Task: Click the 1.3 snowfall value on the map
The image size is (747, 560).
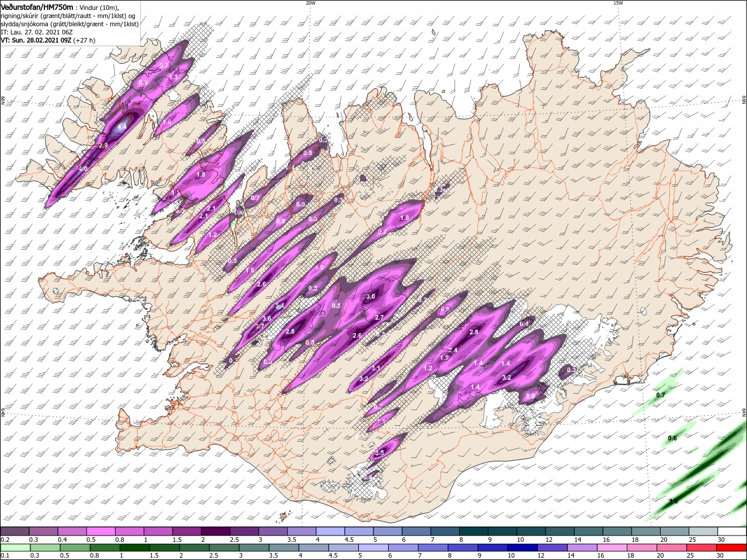Action: [x=173, y=77]
